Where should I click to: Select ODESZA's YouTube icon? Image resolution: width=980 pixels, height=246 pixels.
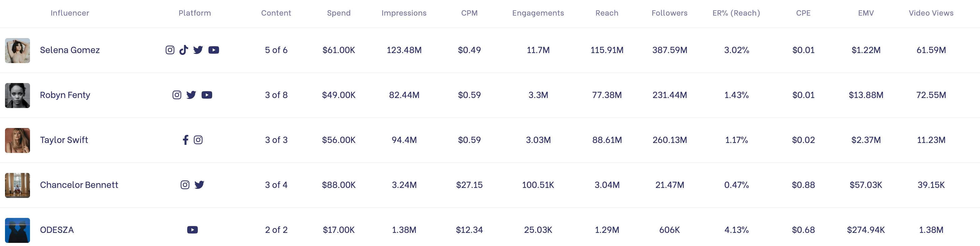click(x=192, y=230)
